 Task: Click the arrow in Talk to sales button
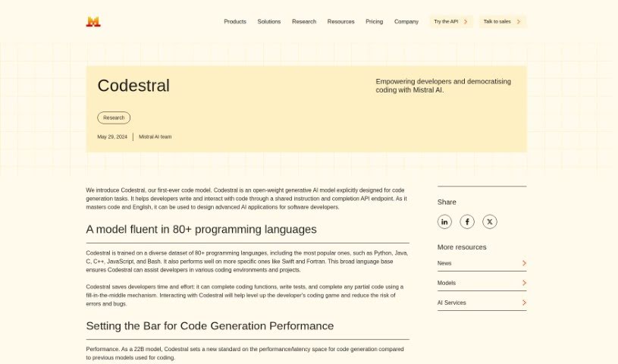(x=519, y=22)
